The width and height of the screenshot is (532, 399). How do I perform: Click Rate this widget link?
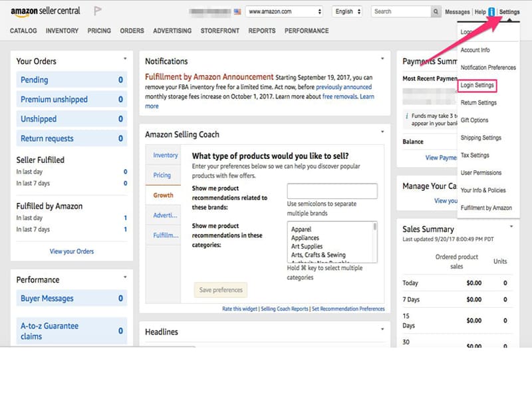click(x=240, y=309)
